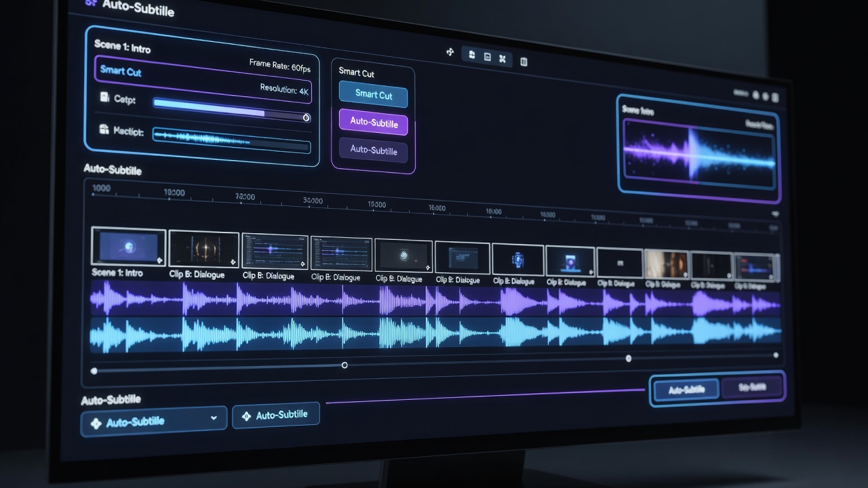Click the Frame Rate: 60fps text
This screenshot has width=868, height=488.
click(279, 67)
